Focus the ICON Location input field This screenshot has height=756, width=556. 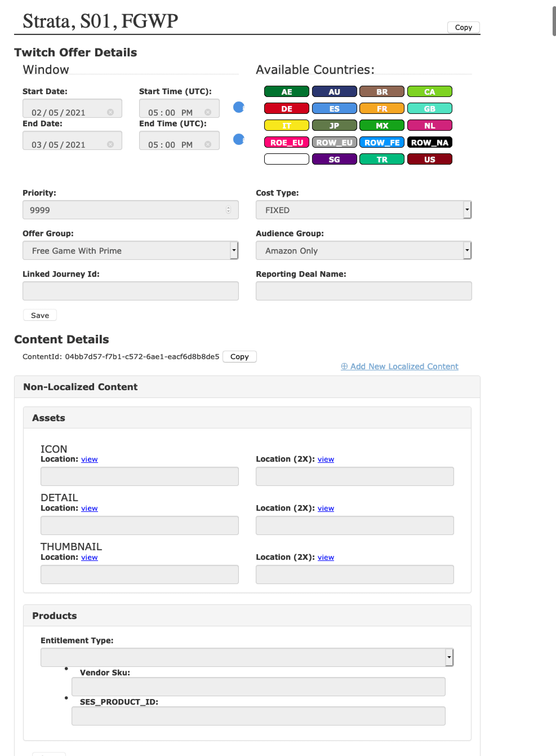(139, 476)
